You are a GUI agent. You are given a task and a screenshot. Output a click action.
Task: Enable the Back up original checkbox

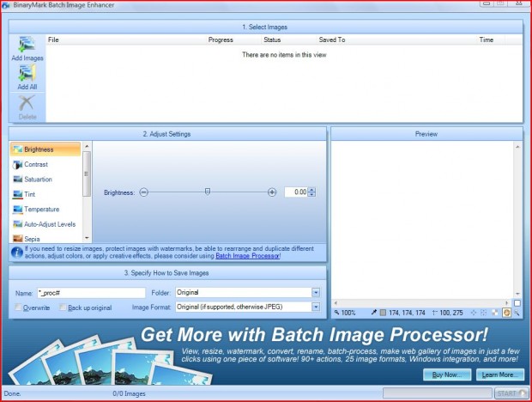[x=62, y=308]
